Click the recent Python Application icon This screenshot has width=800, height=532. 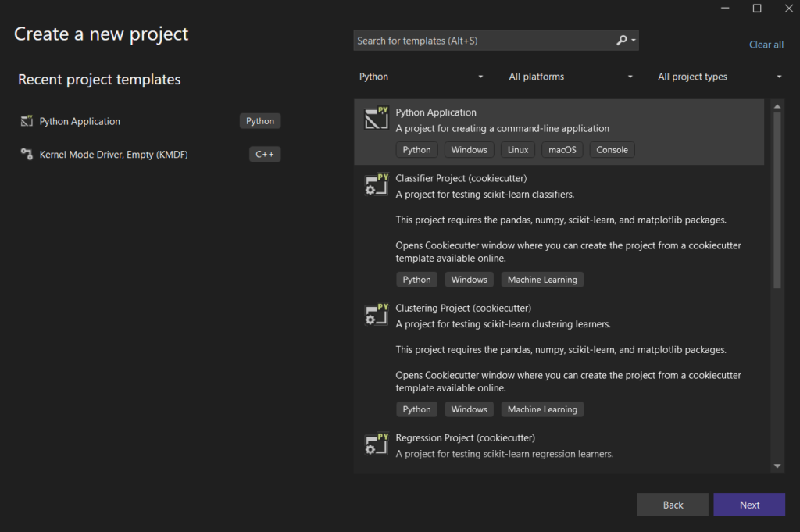[27, 121]
